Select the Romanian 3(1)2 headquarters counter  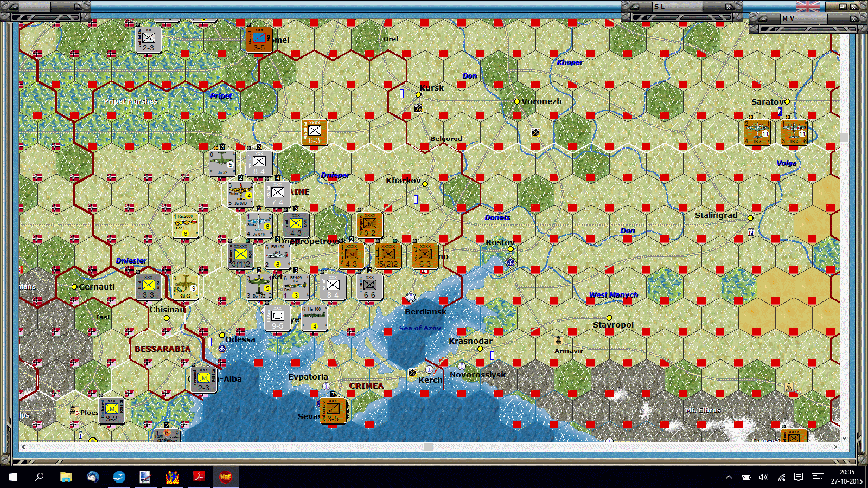pyautogui.click(x=241, y=256)
